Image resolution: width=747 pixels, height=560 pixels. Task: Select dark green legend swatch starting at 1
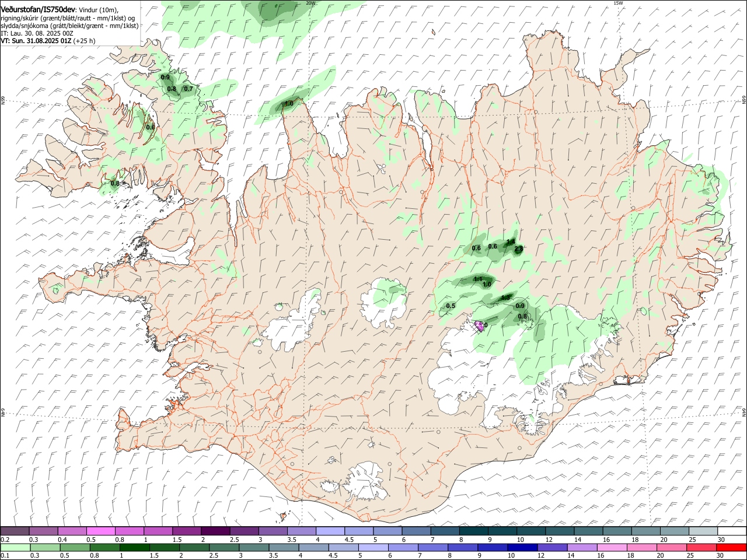136,548
